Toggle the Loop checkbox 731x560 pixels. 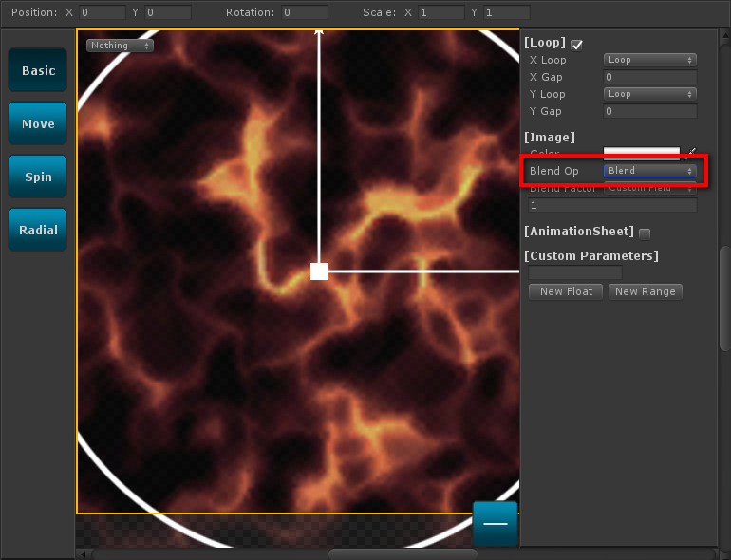pos(576,45)
